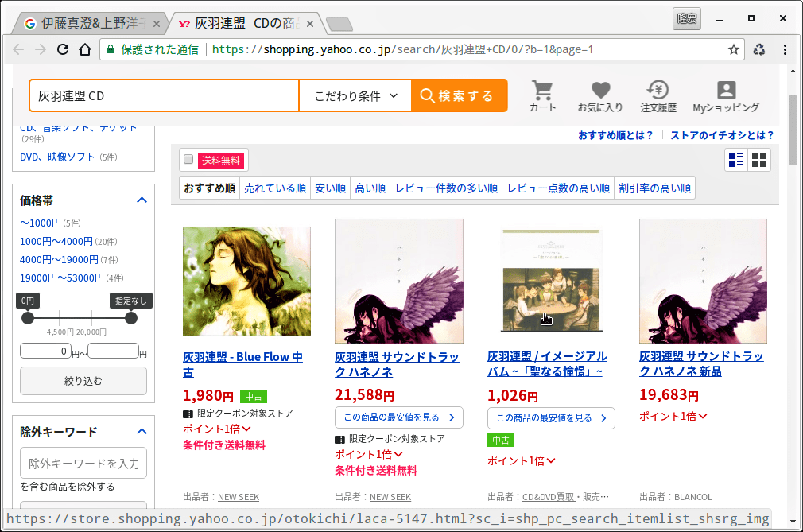Collapse the 除外キーワード section
Viewport: 803px width, 532px height.
coord(142,432)
